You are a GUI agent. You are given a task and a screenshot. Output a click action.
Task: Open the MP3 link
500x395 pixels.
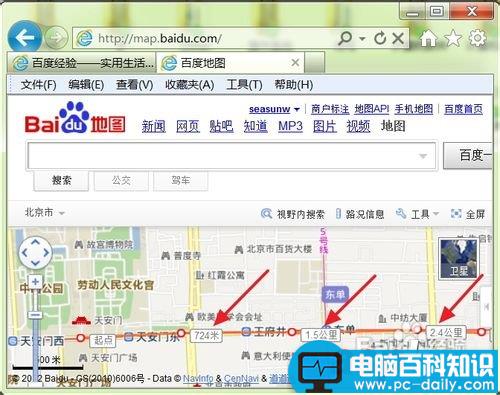290,126
